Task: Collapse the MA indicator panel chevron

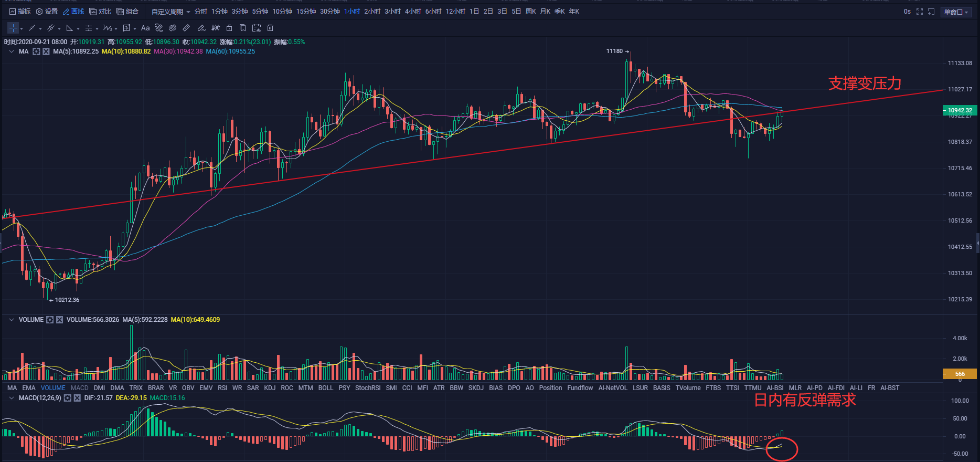Action: coord(12,51)
